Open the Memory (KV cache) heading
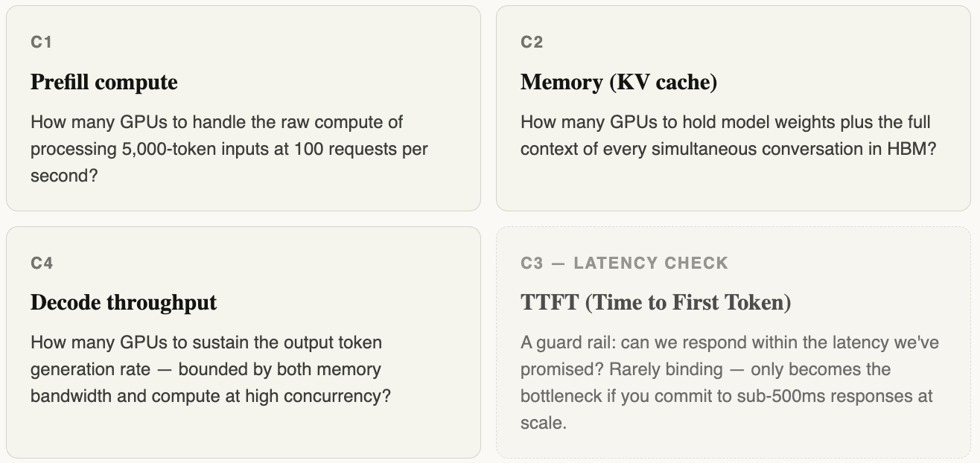Image resolution: width=980 pixels, height=463 pixels. tap(619, 82)
